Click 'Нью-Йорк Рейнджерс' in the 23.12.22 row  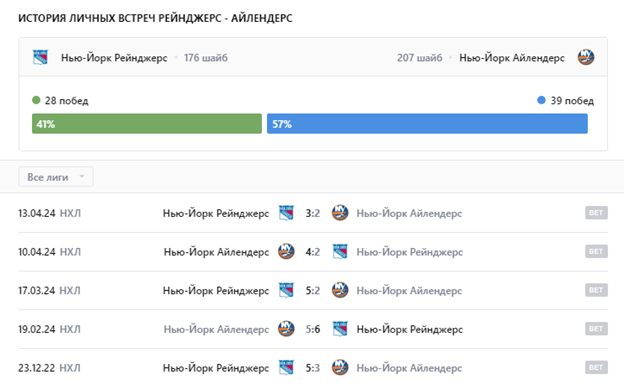tap(216, 368)
